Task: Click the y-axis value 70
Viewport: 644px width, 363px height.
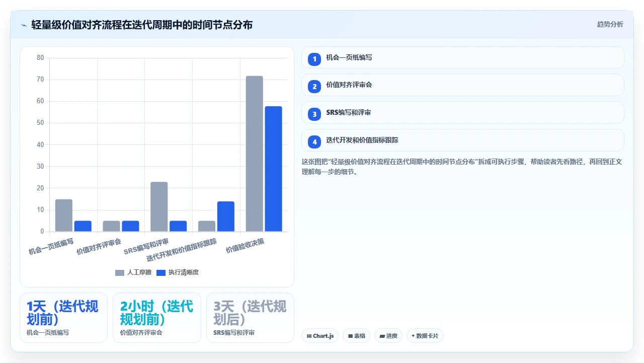Action: point(40,80)
